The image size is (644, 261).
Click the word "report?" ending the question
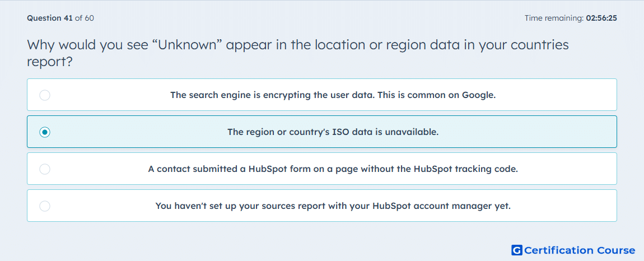(x=50, y=62)
